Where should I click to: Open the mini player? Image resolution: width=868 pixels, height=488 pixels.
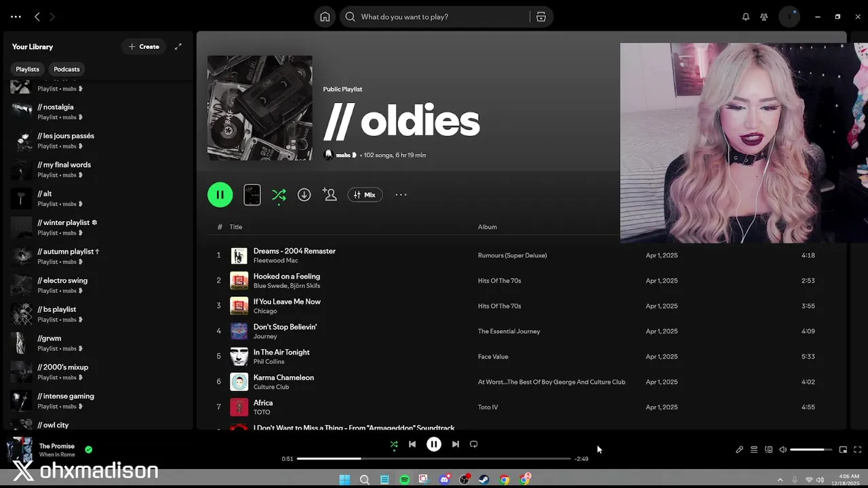point(843,449)
